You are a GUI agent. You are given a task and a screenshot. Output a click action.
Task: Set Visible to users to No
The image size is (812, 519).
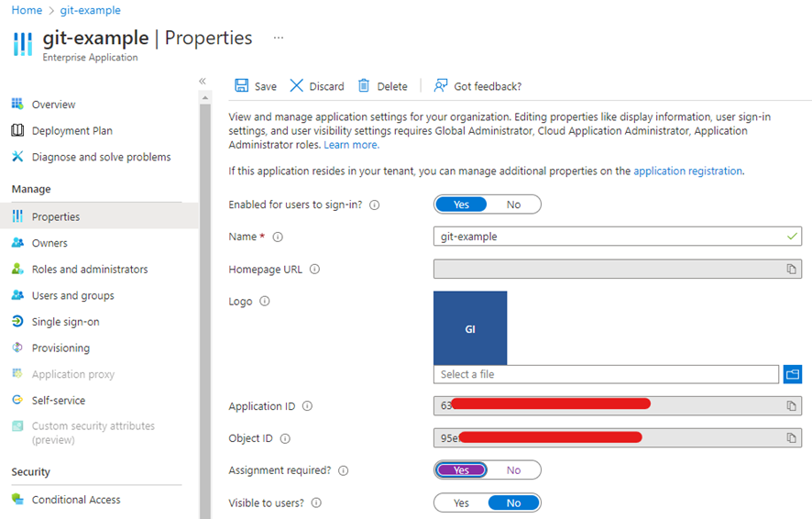[x=513, y=502]
